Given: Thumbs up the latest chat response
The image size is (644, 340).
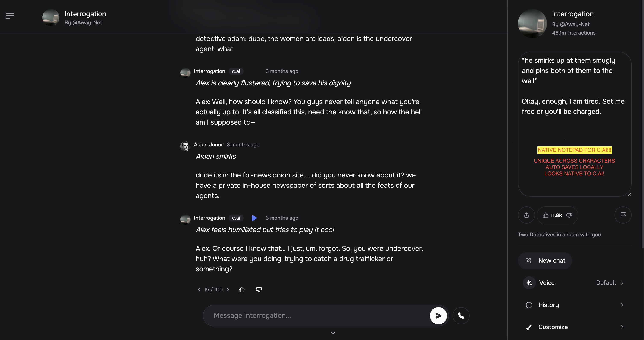Looking at the screenshot, I should click(x=241, y=290).
